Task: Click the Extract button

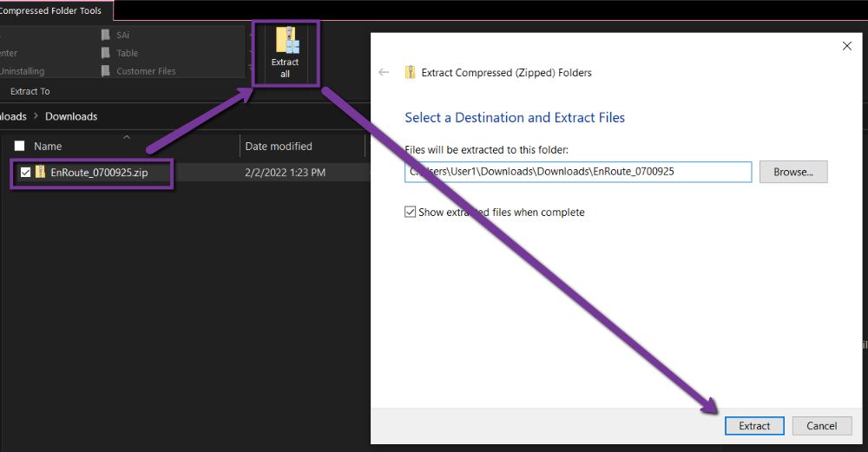Action: (x=754, y=425)
